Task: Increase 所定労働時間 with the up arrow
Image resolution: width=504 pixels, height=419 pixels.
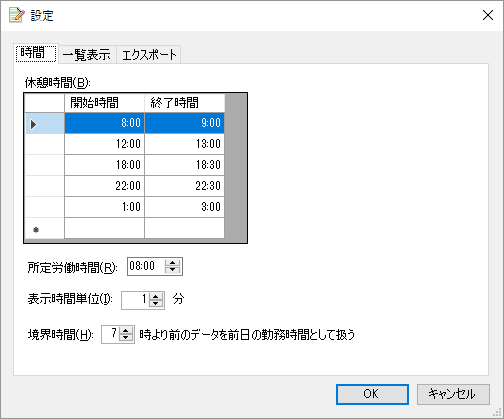Action: [173, 263]
